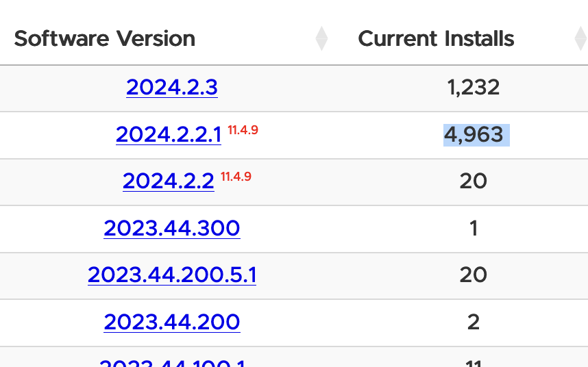The image size is (588, 367).
Task: Sort by Software Version column arrows
Action: point(321,38)
